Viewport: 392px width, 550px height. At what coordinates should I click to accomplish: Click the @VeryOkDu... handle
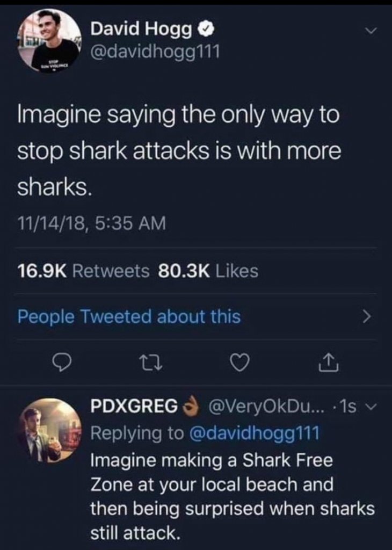coord(268,407)
